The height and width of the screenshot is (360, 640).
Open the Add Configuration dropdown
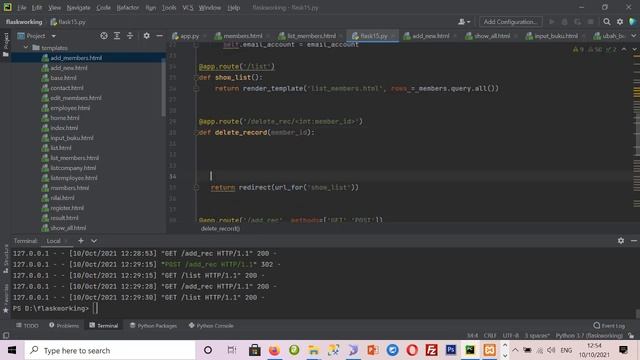[x=510, y=22]
